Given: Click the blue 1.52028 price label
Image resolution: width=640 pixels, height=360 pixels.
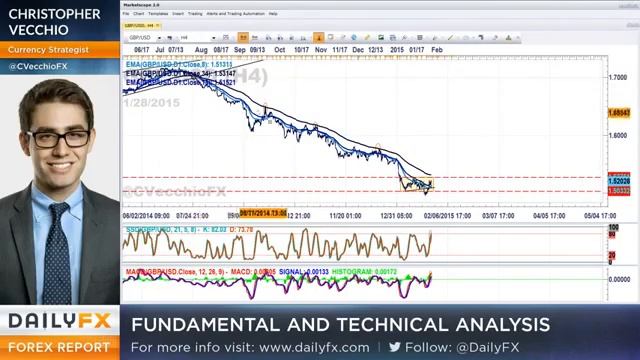Looking at the screenshot, I should click(619, 181).
